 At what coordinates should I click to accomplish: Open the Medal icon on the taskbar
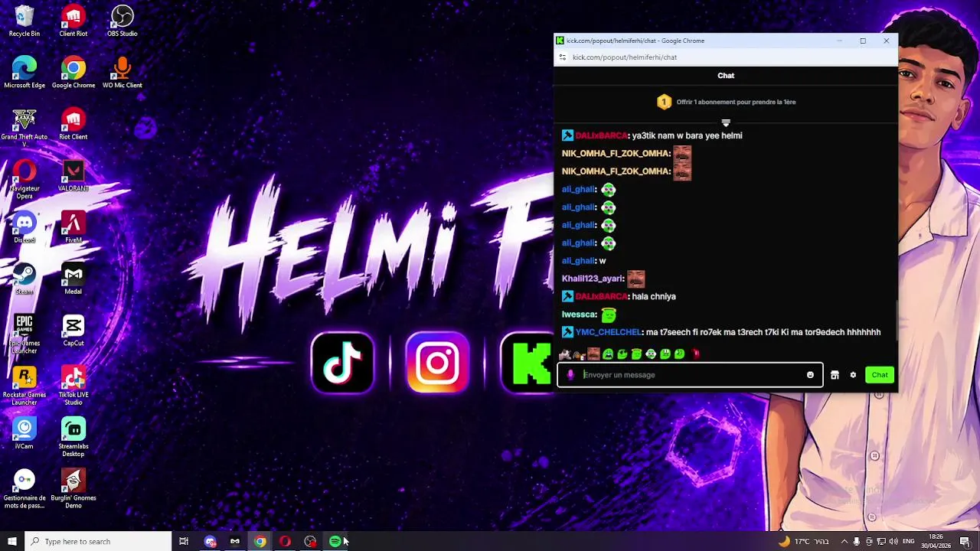tap(235, 541)
